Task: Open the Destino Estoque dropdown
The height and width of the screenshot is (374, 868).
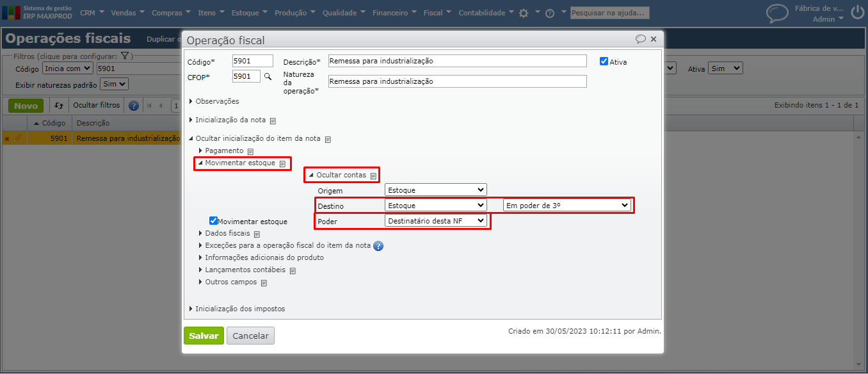Action: coord(436,205)
